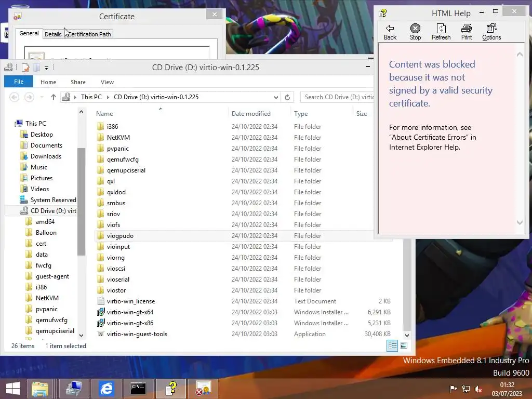Go Back in HTML Help

[390, 32]
